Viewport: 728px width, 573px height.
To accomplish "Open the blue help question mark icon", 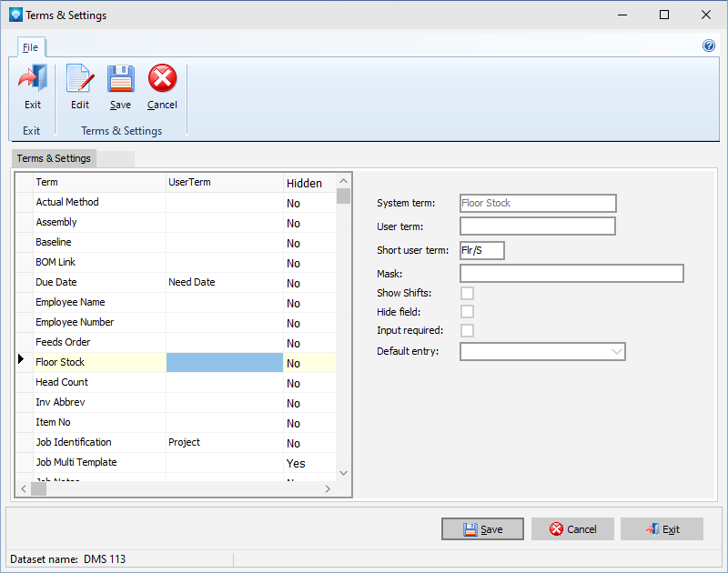I will click(x=709, y=45).
